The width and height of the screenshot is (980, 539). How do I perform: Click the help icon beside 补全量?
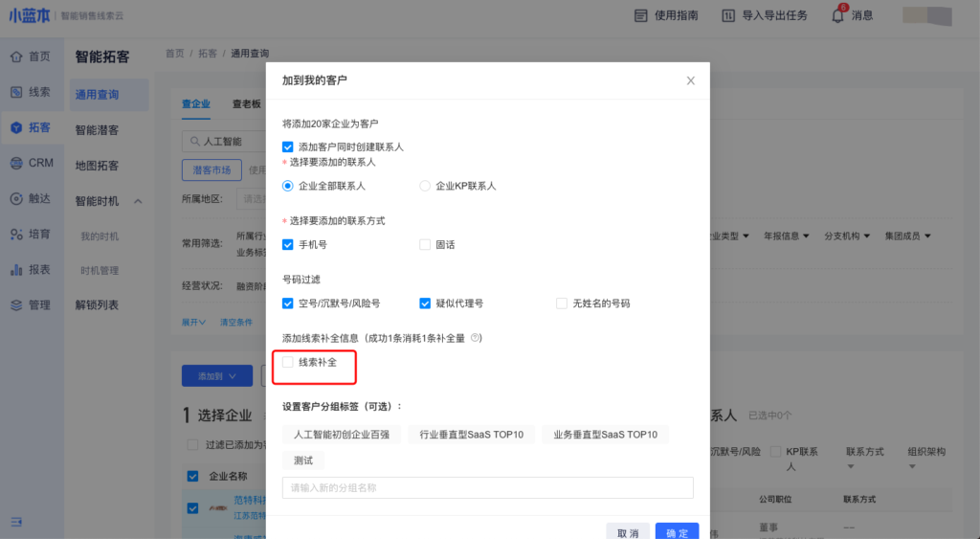coord(475,338)
